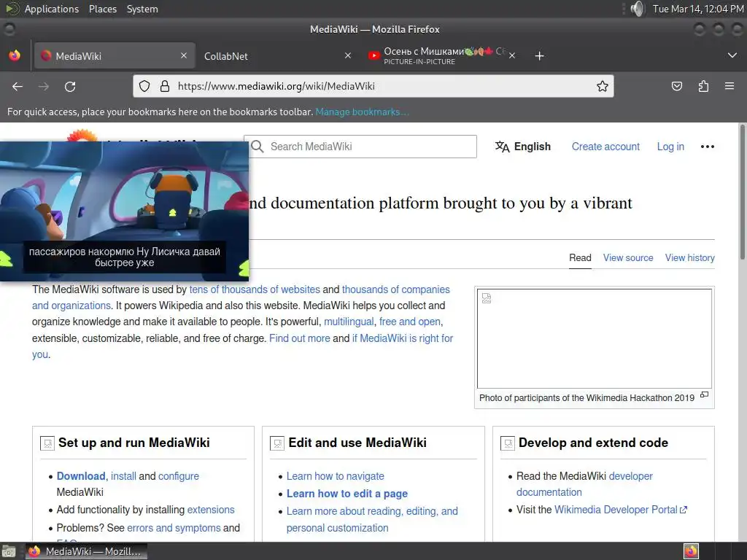Select the Read page tab

coord(580,257)
